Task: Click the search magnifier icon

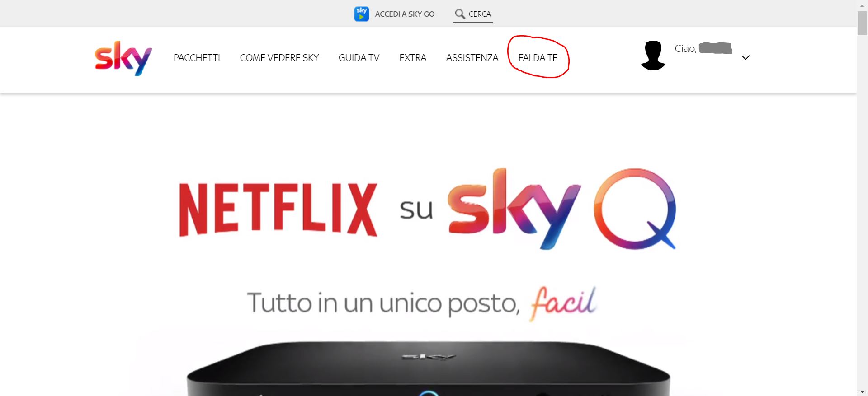Action: point(460,14)
